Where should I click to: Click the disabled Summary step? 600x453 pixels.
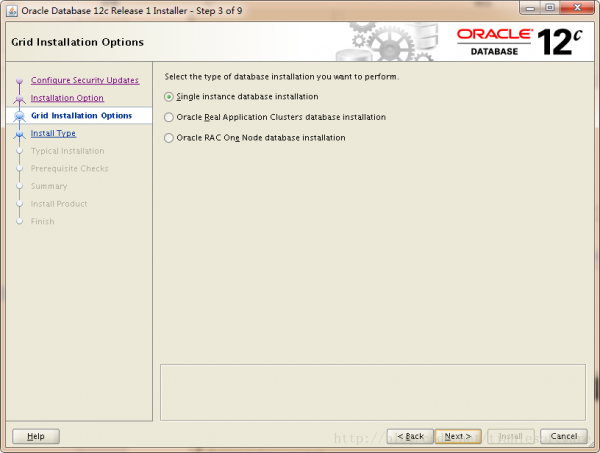pos(49,186)
